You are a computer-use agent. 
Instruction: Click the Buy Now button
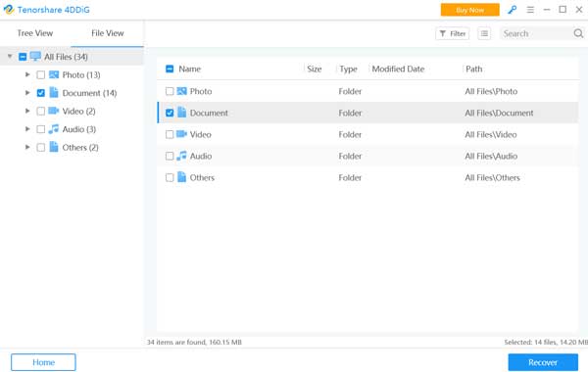coord(469,10)
